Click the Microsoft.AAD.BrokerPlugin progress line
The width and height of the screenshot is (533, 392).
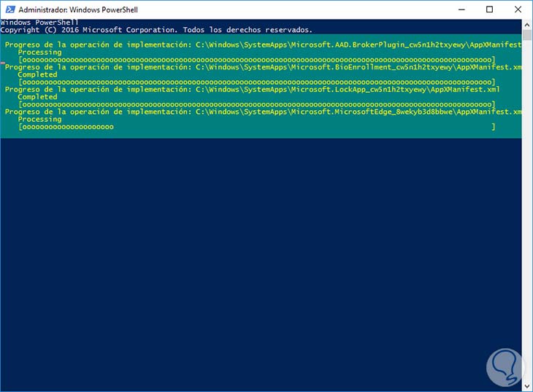pyautogui.click(x=263, y=45)
